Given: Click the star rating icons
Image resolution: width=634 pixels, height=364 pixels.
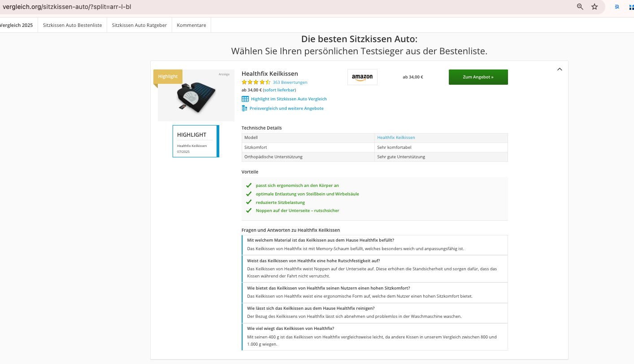Looking at the screenshot, I should (x=256, y=82).
